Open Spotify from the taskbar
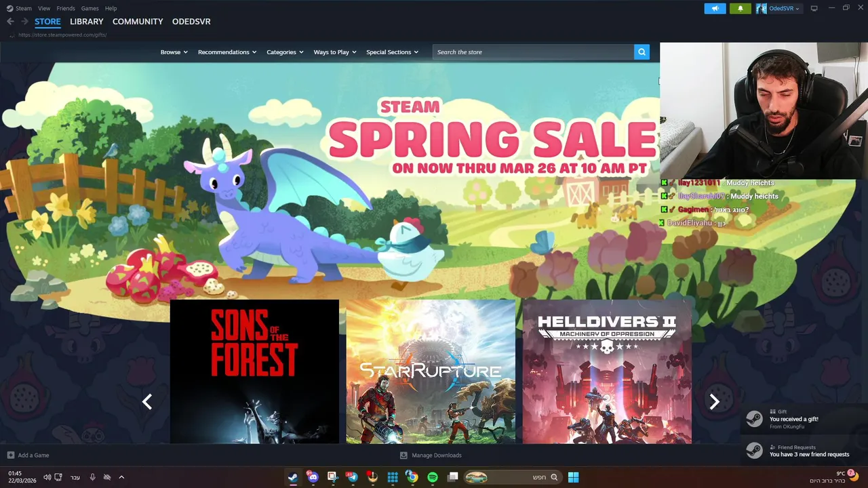868x488 pixels. [x=433, y=477]
